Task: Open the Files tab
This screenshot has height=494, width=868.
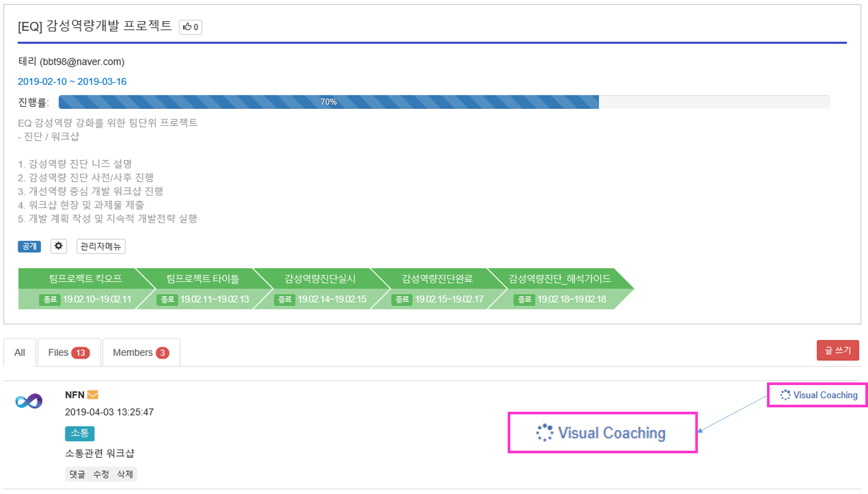Action: [x=69, y=353]
